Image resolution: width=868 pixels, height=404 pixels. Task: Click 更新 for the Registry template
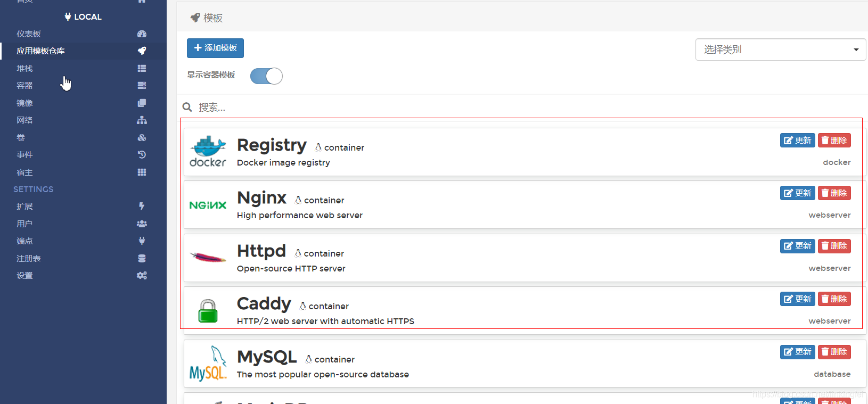click(797, 140)
